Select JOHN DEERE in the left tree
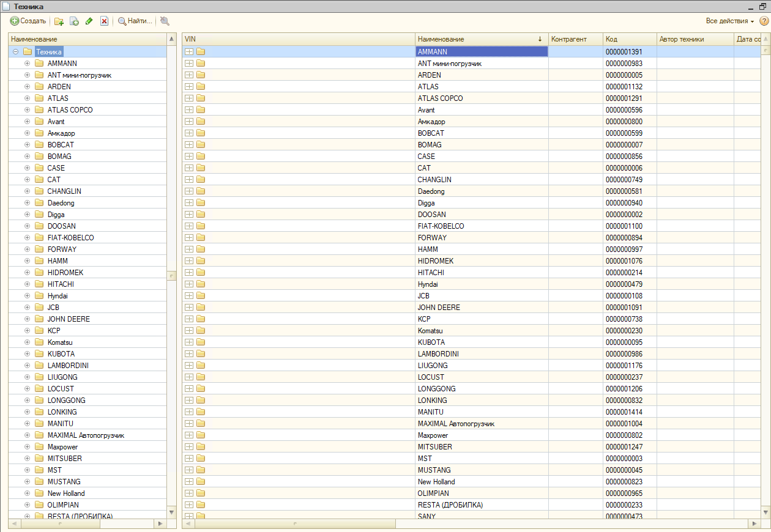 click(69, 319)
